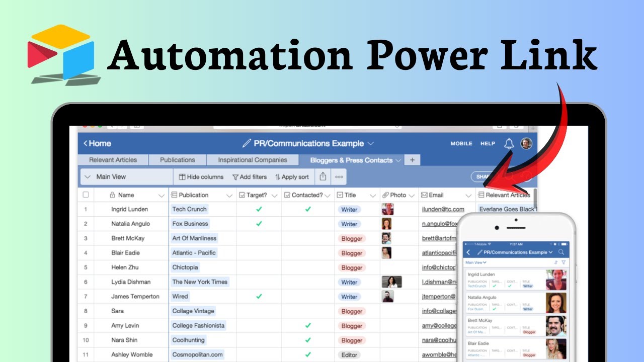Add a new table with the plus tab
The height and width of the screenshot is (362, 644).
coord(412,160)
